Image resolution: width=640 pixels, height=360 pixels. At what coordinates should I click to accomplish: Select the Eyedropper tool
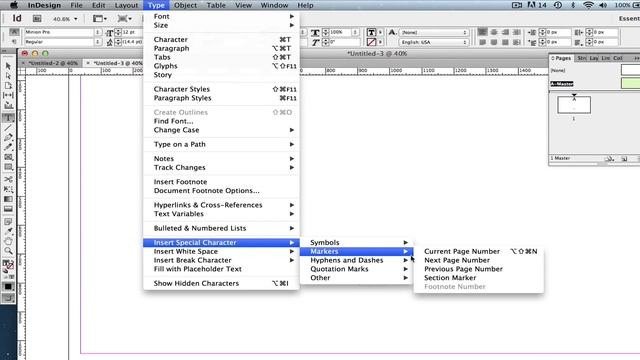tap(8, 231)
